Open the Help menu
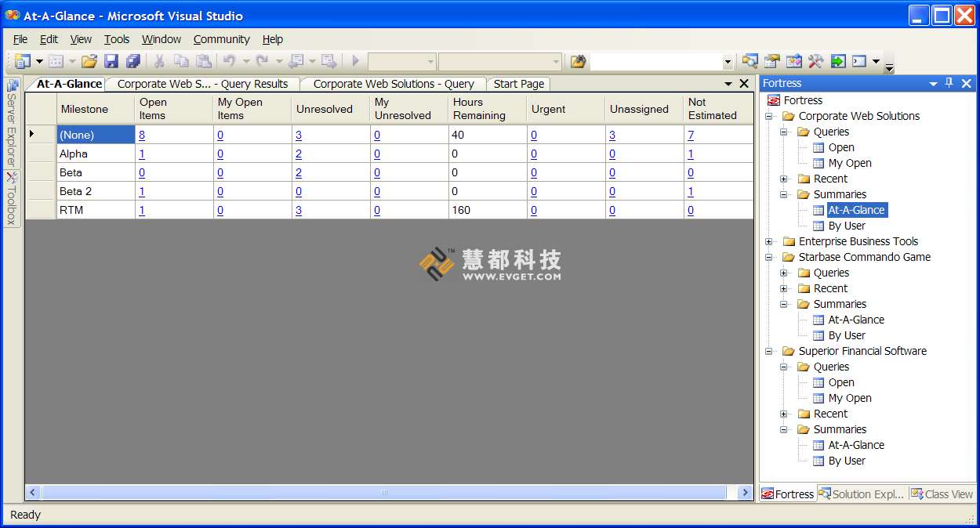 tap(273, 39)
